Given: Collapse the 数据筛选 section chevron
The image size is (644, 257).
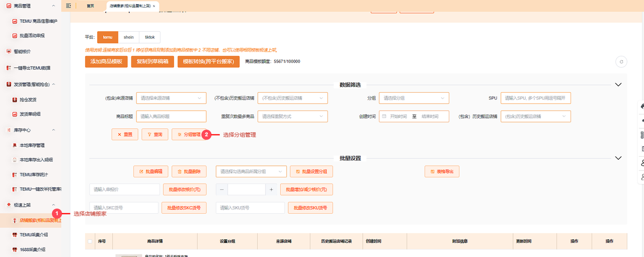Looking at the screenshot, I should coord(618,85).
